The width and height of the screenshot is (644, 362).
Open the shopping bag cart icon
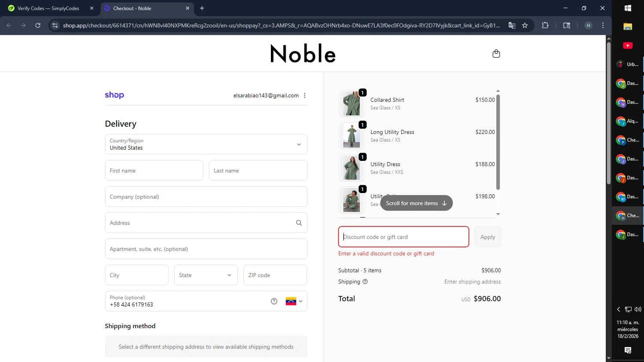point(496,54)
